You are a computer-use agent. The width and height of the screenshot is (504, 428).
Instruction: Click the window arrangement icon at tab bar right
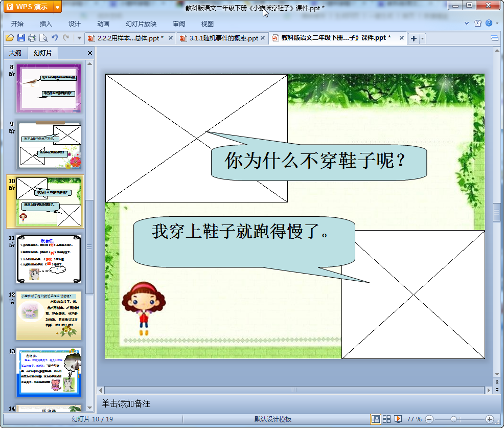point(494,38)
